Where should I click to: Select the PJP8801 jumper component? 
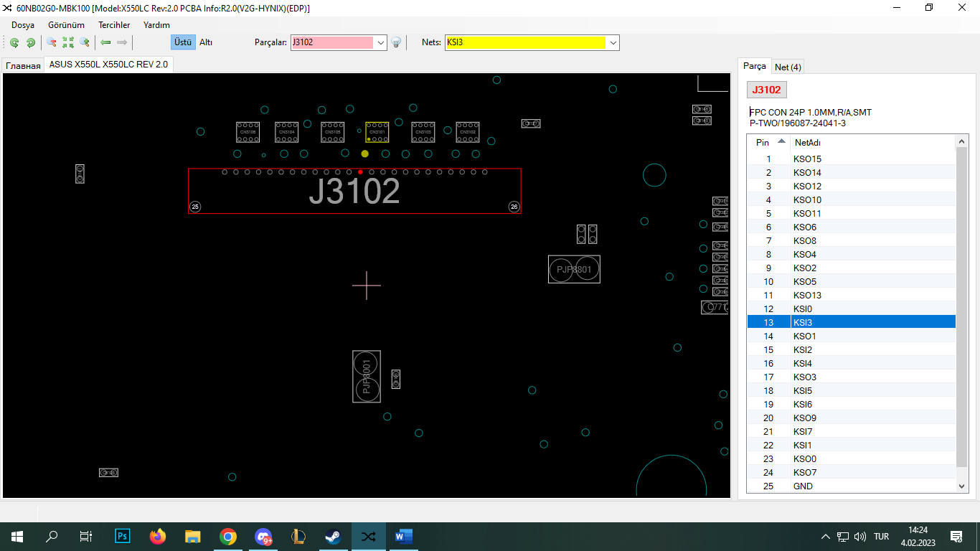click(x=574, y=269)
